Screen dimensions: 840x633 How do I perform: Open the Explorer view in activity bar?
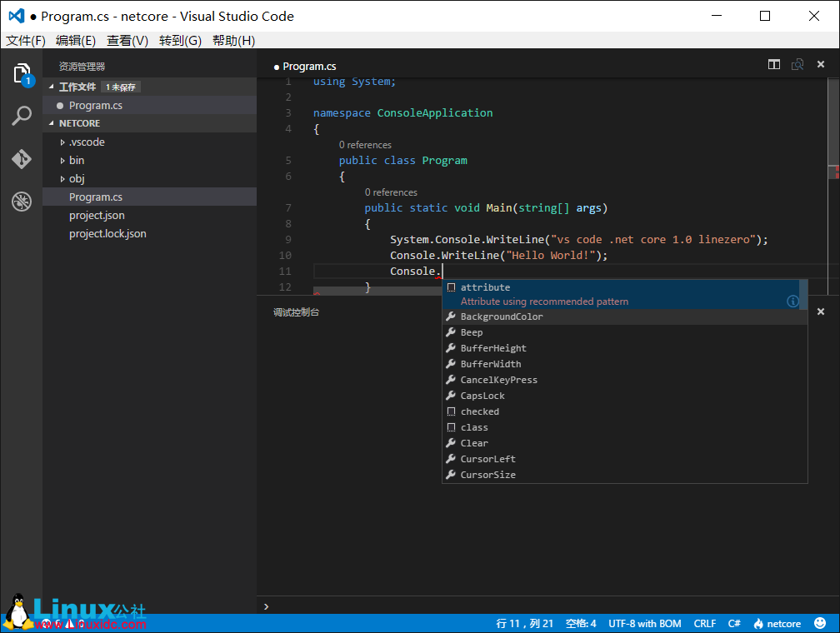click(x=22, y=74)
